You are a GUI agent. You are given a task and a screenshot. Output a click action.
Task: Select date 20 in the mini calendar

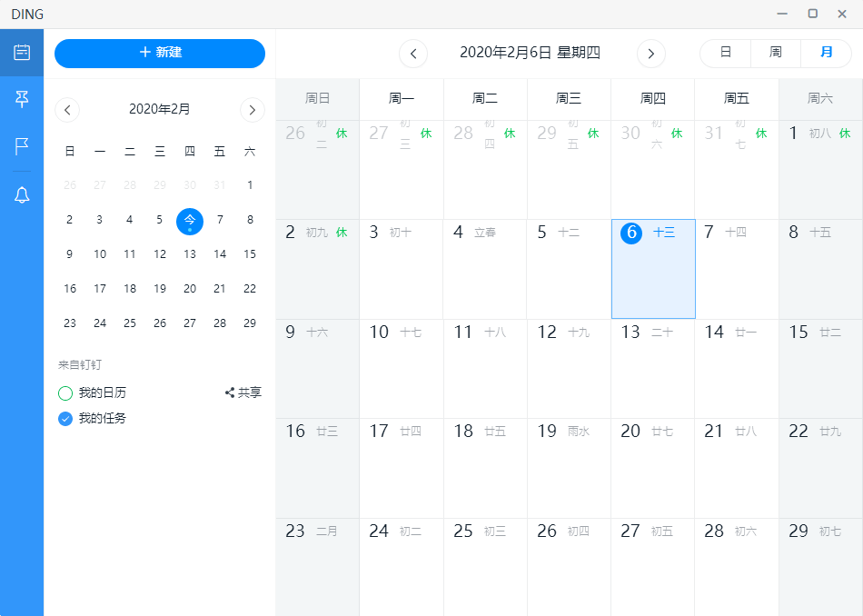[190, 289]
